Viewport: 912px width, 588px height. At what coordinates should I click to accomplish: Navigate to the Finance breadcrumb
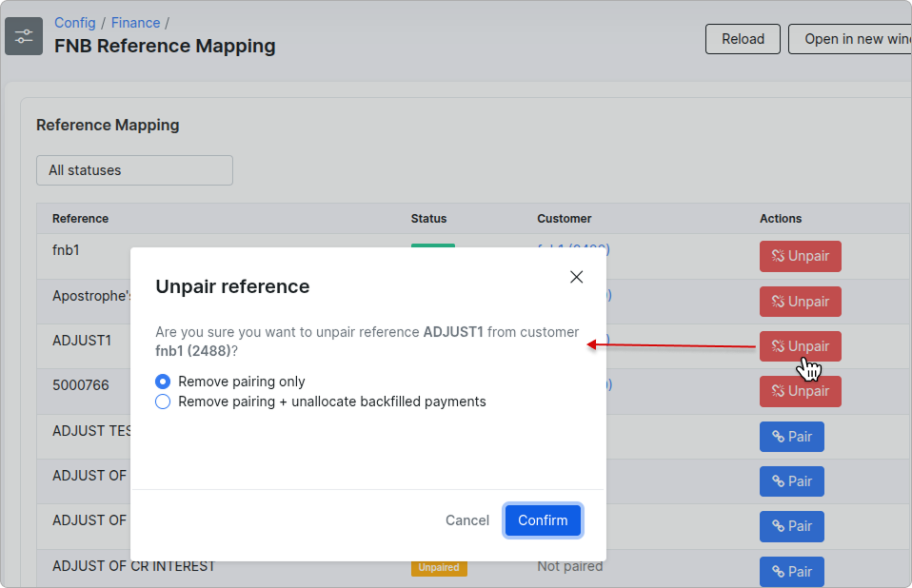coord(135,22)
